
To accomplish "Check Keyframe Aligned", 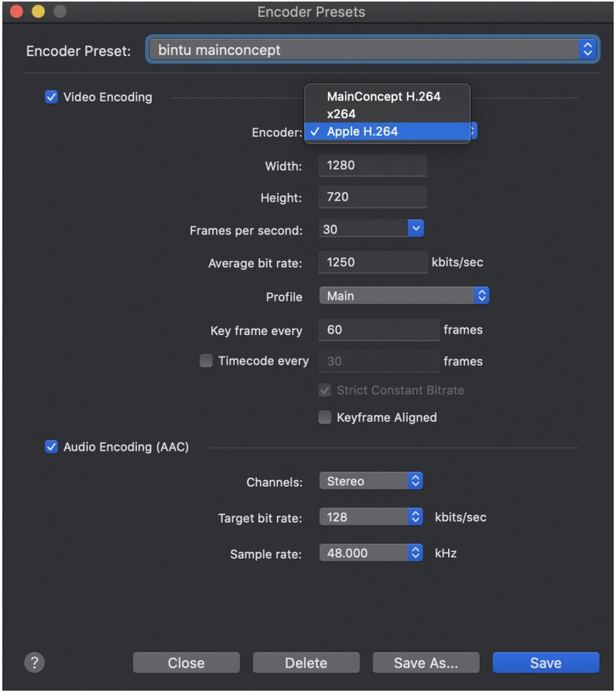I will tap(324, 417).
